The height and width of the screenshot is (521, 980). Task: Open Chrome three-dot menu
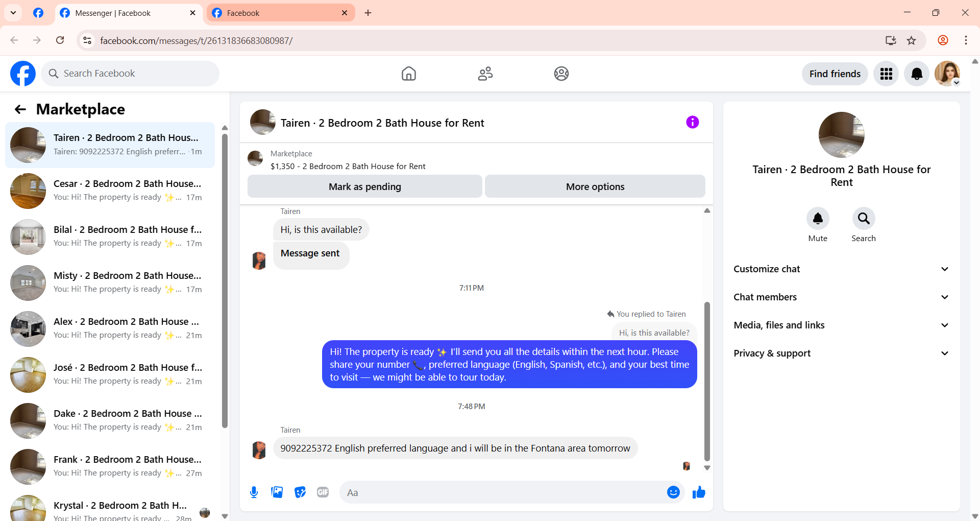tap(966, 40)
